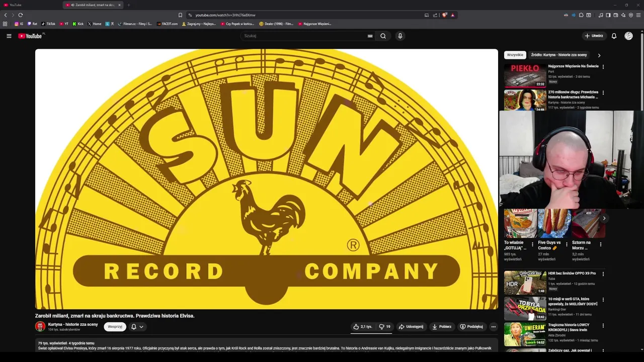Click the Brave Shields lion icon
The image size is (644, 362).
[x=444, y=15]
